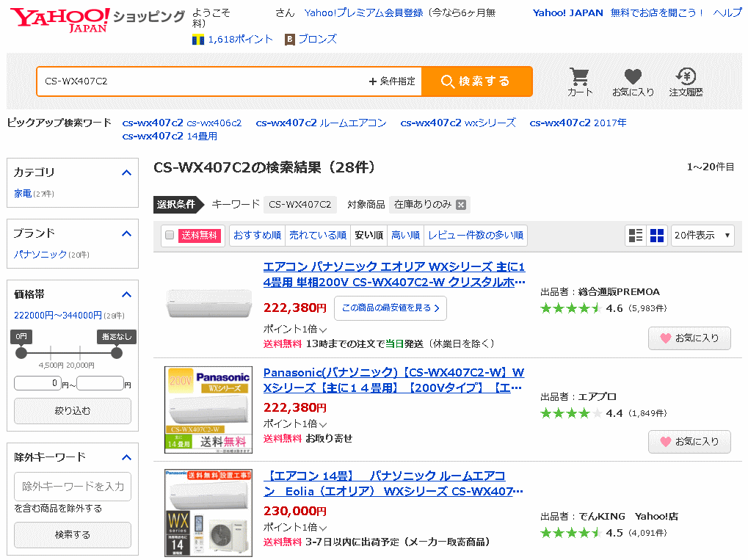Search pickup word cs-wx407c2 14畳用
The width and height of the screenshot is (748, 560).
click(170, 137)
